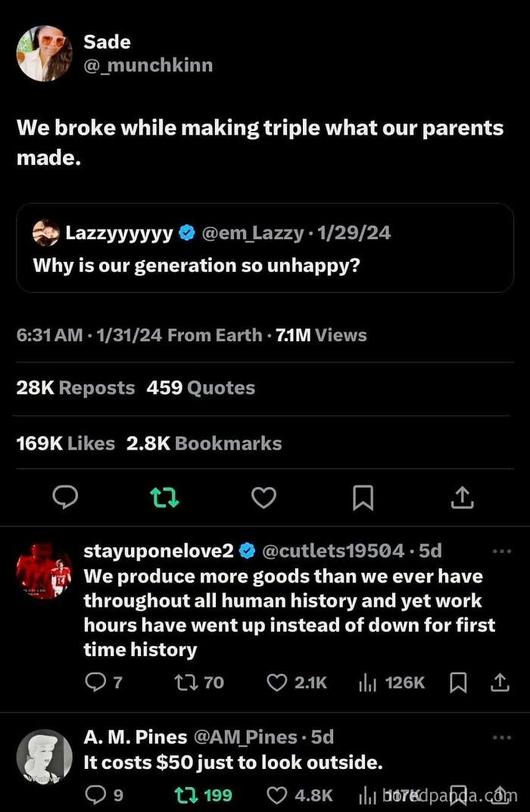530x812 pixels.
Task: Bookmark stayuponelove2's reply
Action: point(458,683)
